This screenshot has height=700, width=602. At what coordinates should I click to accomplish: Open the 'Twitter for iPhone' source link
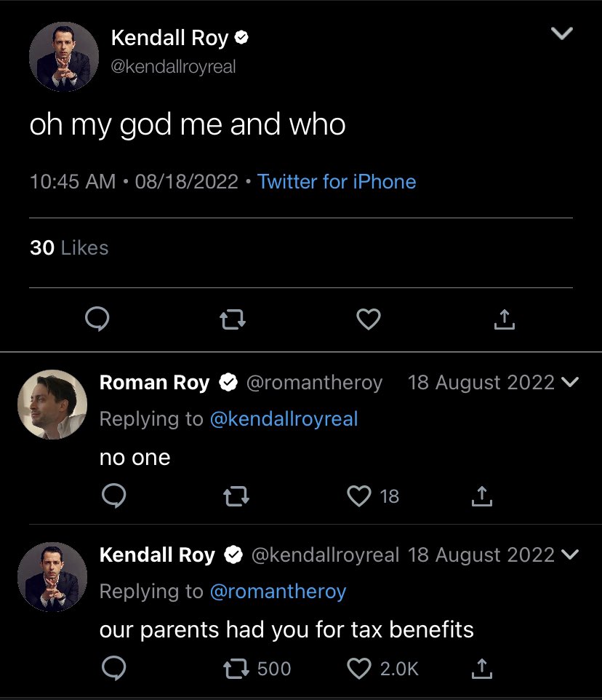[337, 181]
